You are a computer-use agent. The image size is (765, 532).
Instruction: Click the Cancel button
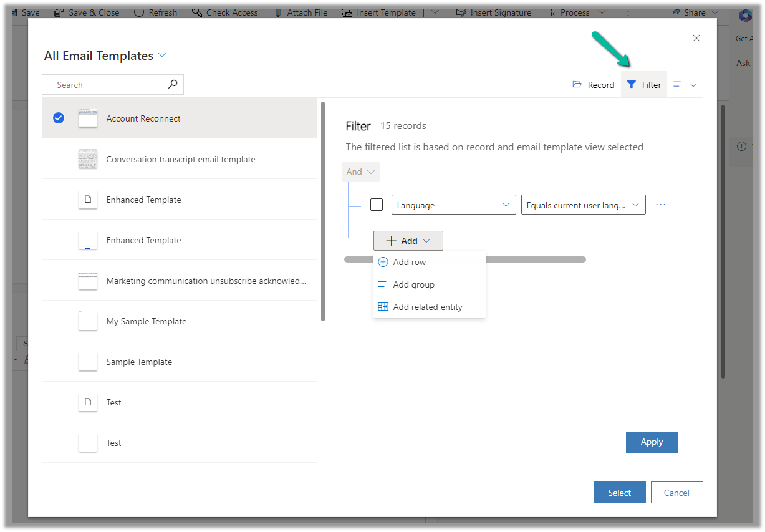click(x=676, y=493)
